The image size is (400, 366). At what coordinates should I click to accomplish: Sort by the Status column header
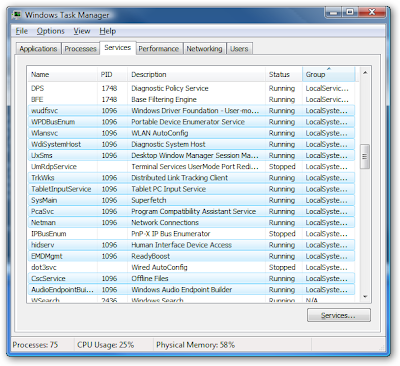pyautogui.click(x=284, y=74)
